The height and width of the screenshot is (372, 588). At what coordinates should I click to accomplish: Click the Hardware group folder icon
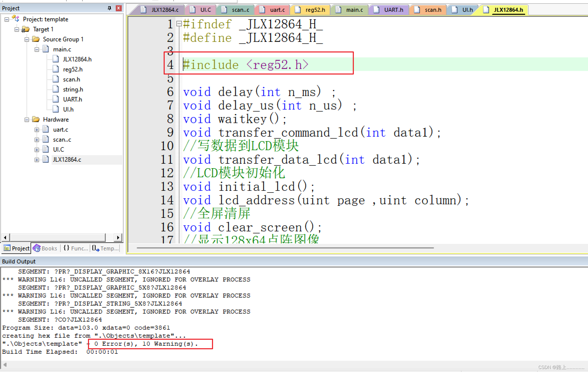coord(36,120)
